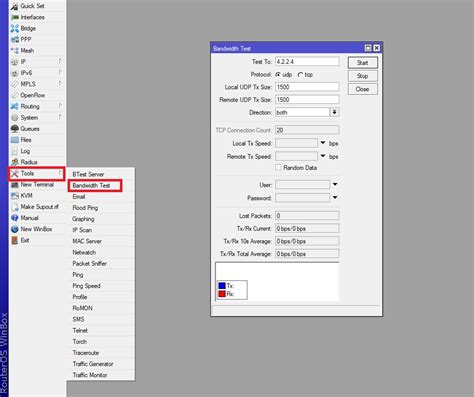
Task: Click the Radius icon
Action: coord(15,162)
